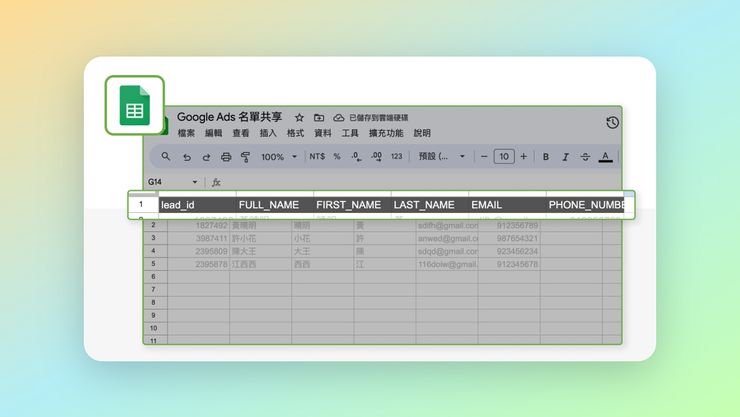740x417 pixels.
Task: Select the name cell 江西西
Action: [261, 264]
